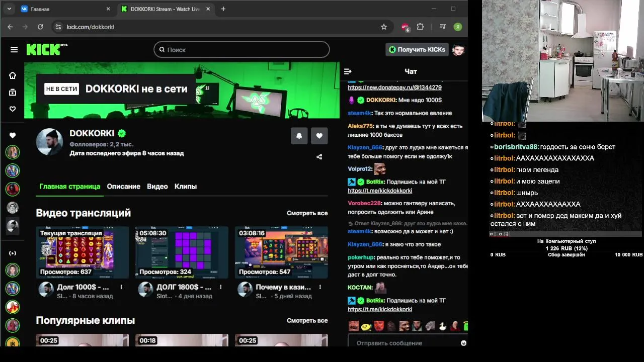The height and width of the screenshot is (362, 644).
Task: Open the Kick hamburger menu
Action: 14,50
